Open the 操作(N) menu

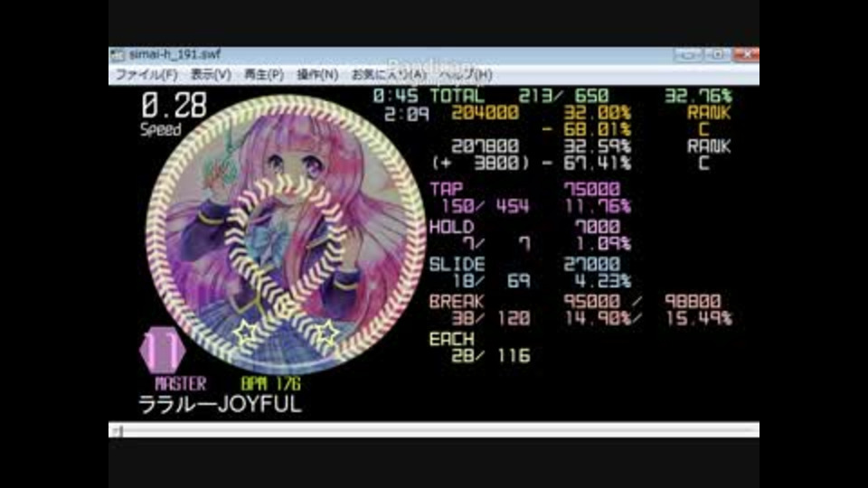tap(317, 75)
